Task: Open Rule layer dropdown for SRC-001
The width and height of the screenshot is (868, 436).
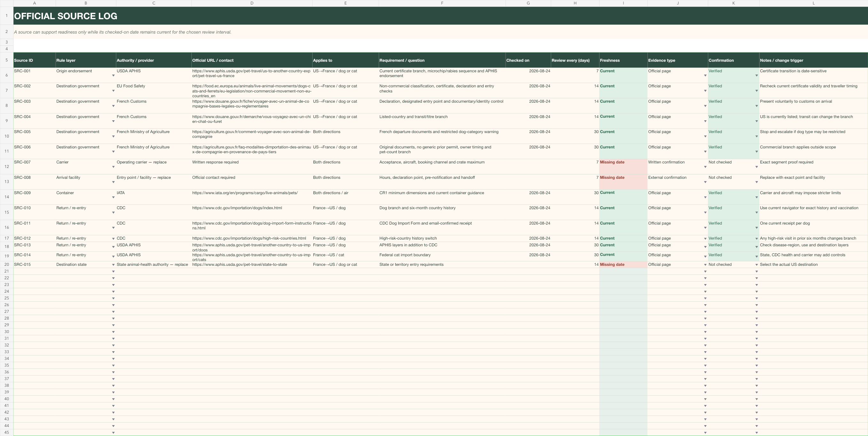Action: [x=113, y=75]
